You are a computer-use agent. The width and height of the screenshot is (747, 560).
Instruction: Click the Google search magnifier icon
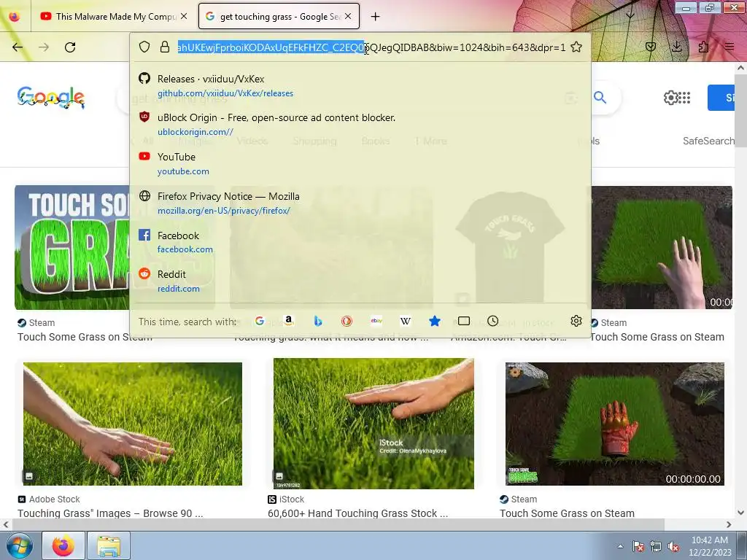[x=600, y=98]
